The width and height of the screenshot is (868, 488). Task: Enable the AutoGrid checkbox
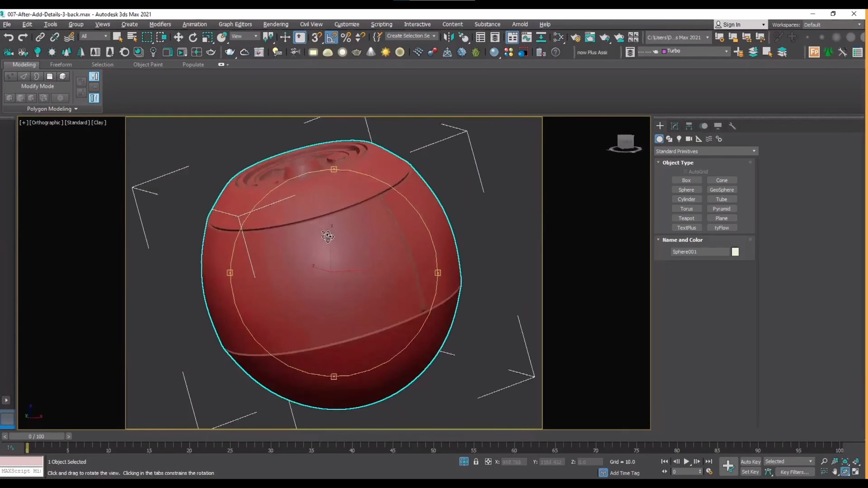point(685,171)
